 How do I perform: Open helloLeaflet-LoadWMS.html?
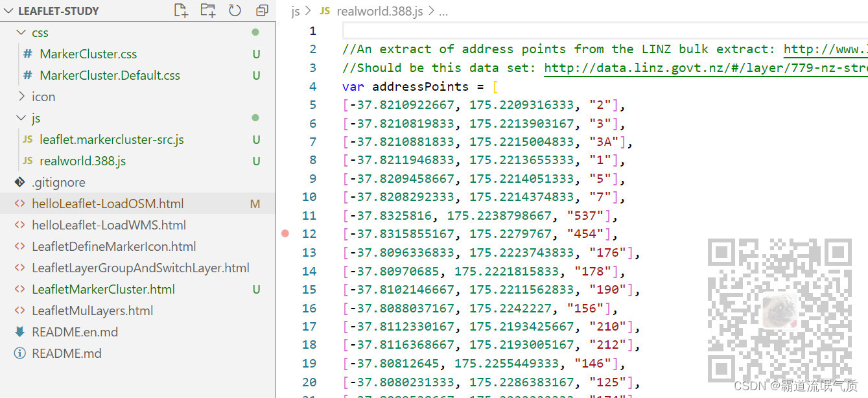point(109,225)
